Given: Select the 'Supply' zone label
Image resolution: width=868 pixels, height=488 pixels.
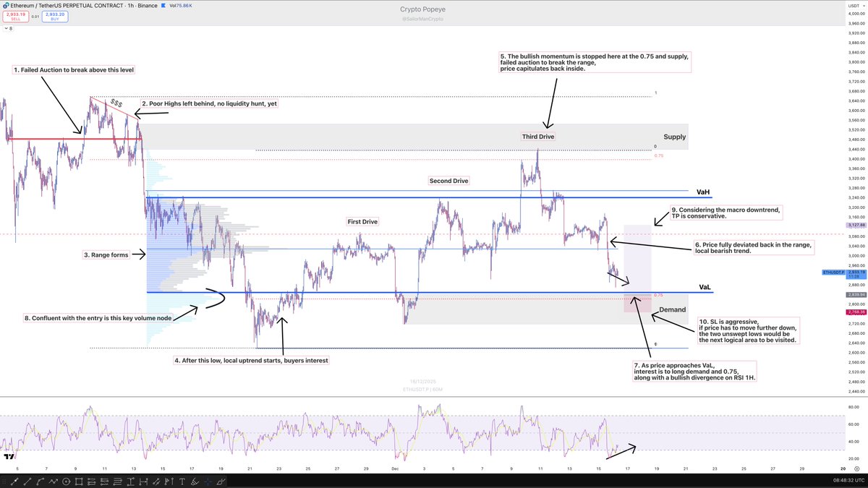Looking at the screenshot, I should [x=675, y=137].
